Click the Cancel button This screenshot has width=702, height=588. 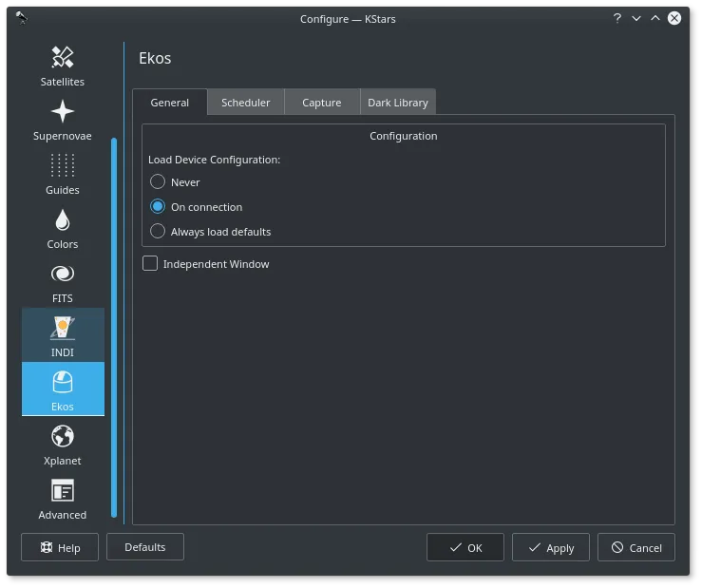(x=636, y=547)
